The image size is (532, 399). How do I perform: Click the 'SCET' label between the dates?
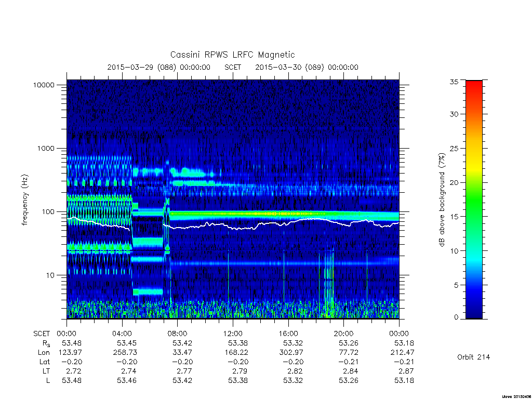[x=233, y=67]
